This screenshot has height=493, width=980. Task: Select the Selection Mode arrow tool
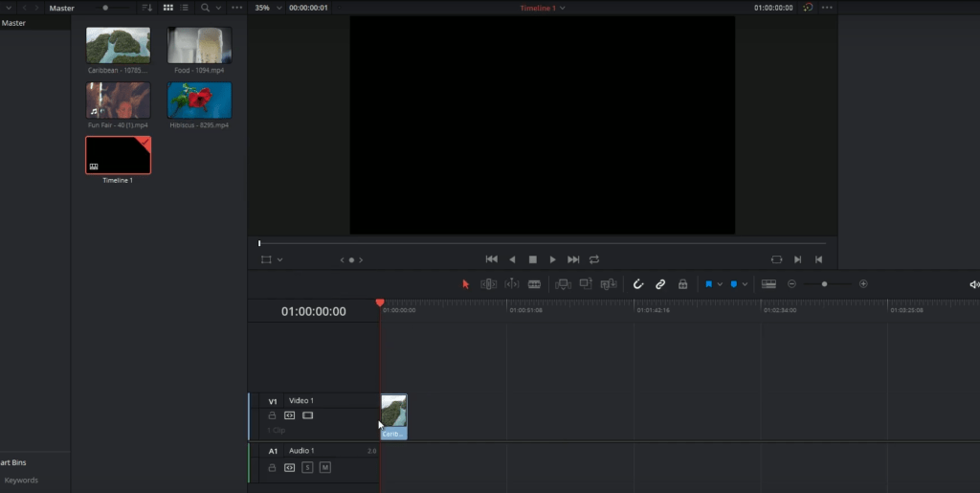coord(466,284)
